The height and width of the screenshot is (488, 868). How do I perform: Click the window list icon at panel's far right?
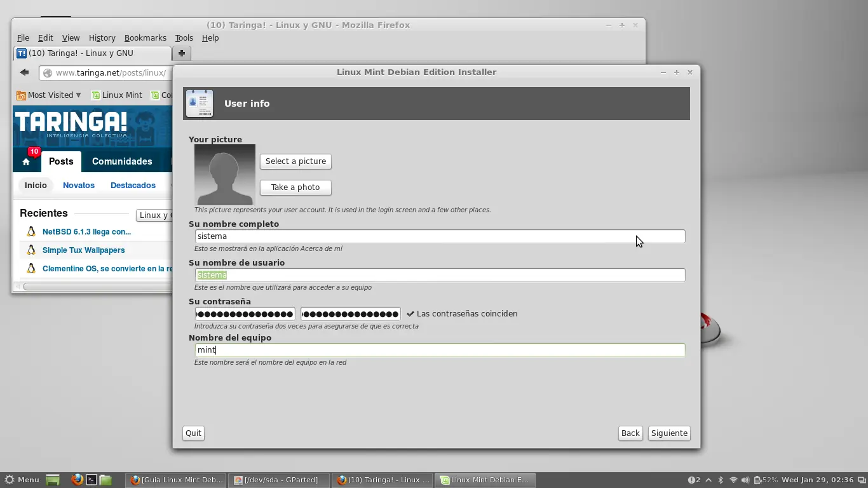861,480
